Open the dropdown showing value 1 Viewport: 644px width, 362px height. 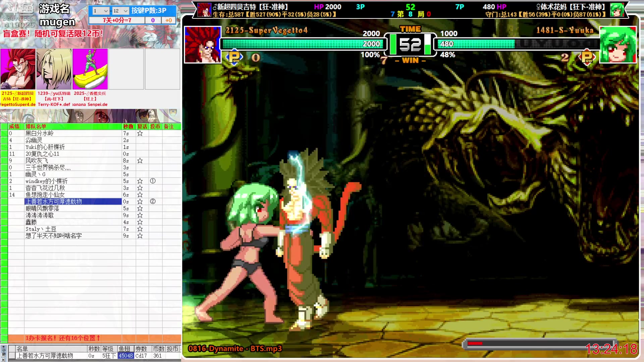(100, 11)
